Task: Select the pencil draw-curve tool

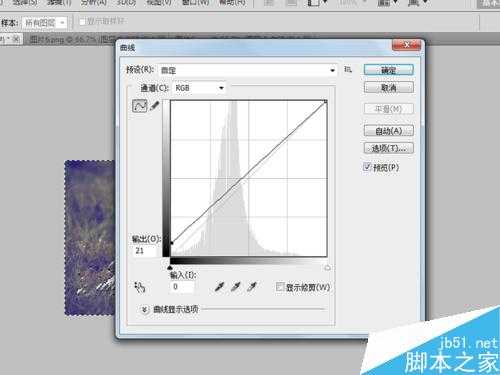Action: (154, 106)
